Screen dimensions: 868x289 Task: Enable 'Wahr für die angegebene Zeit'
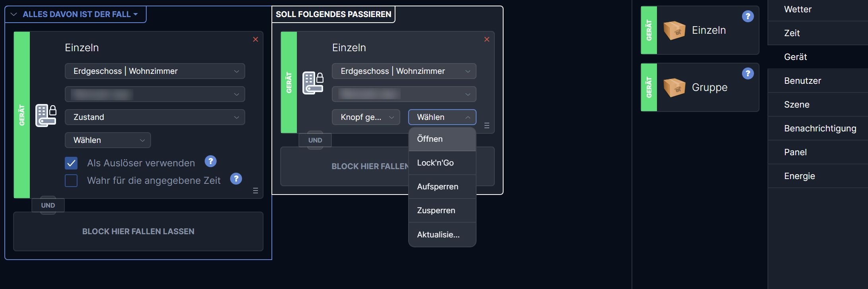click(71, 181)
